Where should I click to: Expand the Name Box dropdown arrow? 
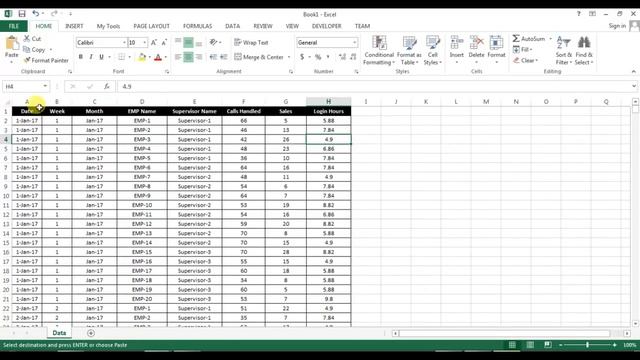point(45,87)
